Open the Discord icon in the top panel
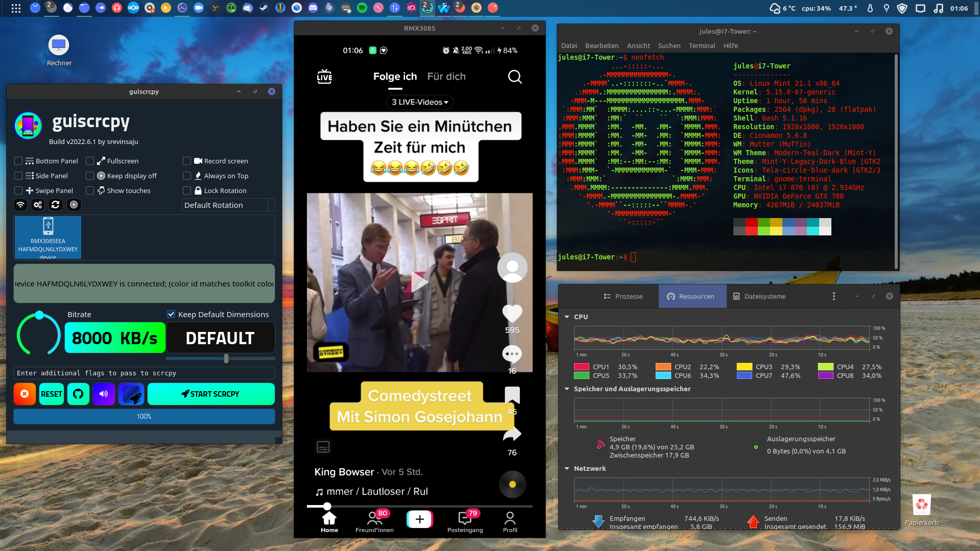980x551 pixels. coord(313,8)
